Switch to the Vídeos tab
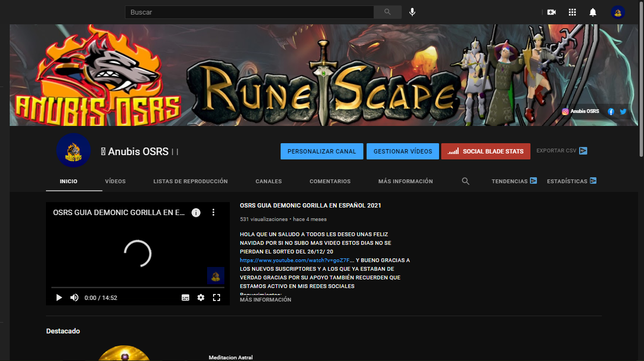Viewport: 644px width, 361px height. [x=115, y=181]
